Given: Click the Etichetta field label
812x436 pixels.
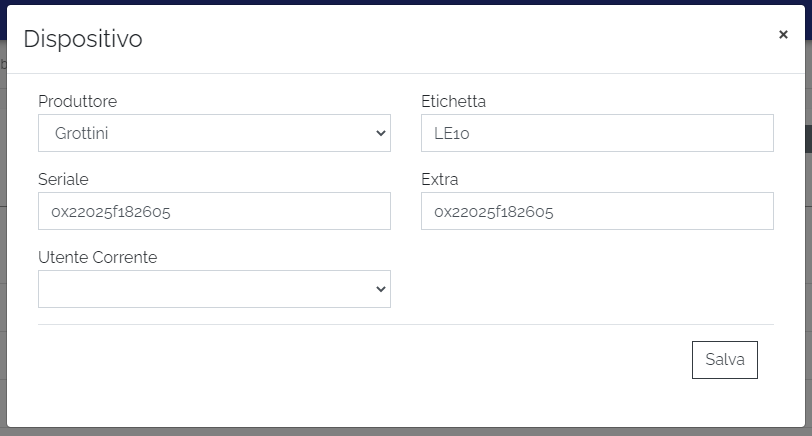Looking at the screenshot, I should 453,101.
